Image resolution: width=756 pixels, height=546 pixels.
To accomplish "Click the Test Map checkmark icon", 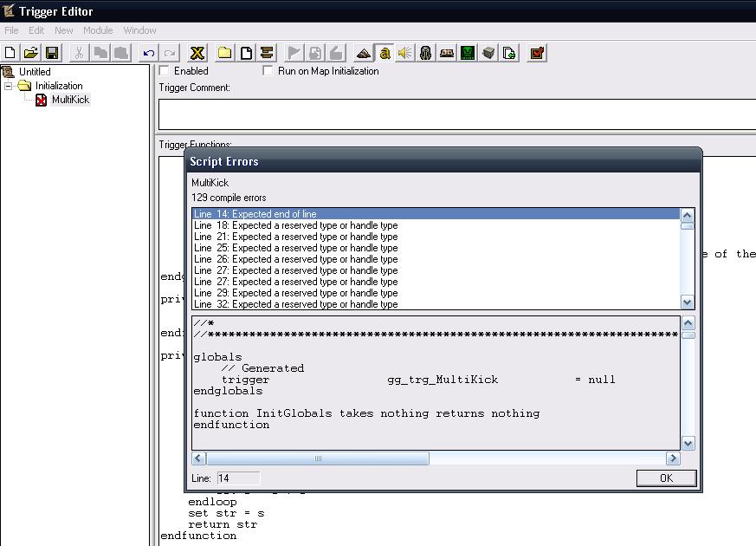I will point(537,53).
